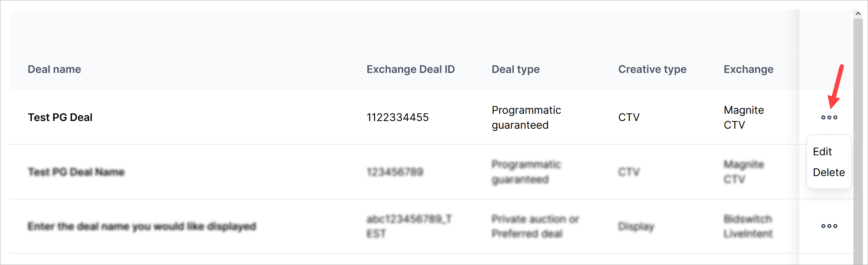The width and height of the screenshot is (868, 265).
Task: Click Private auction or Preferred deal cell
Action: 535,226
